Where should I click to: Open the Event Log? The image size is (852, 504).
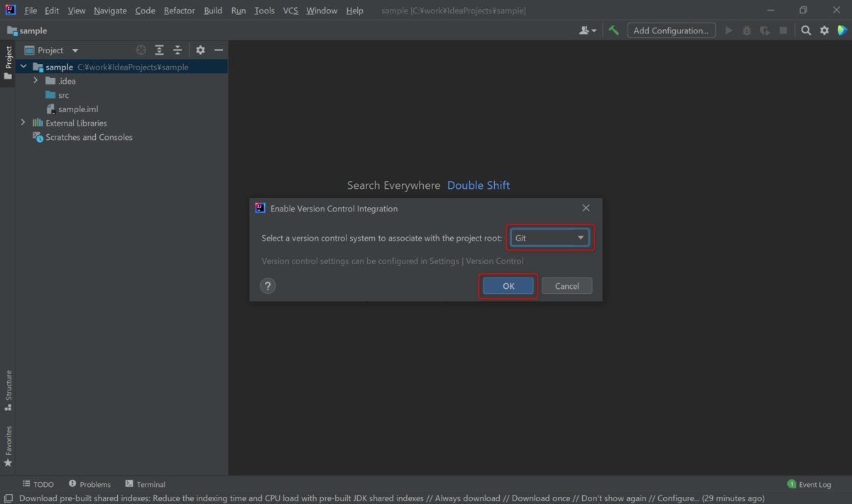click(x=809, y=484)
